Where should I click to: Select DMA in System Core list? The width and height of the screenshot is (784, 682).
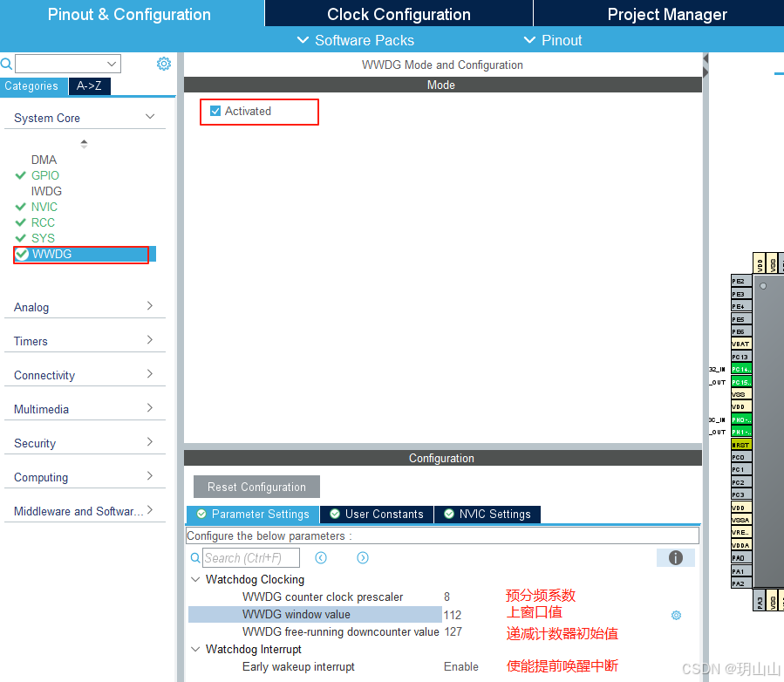point(44,160)
